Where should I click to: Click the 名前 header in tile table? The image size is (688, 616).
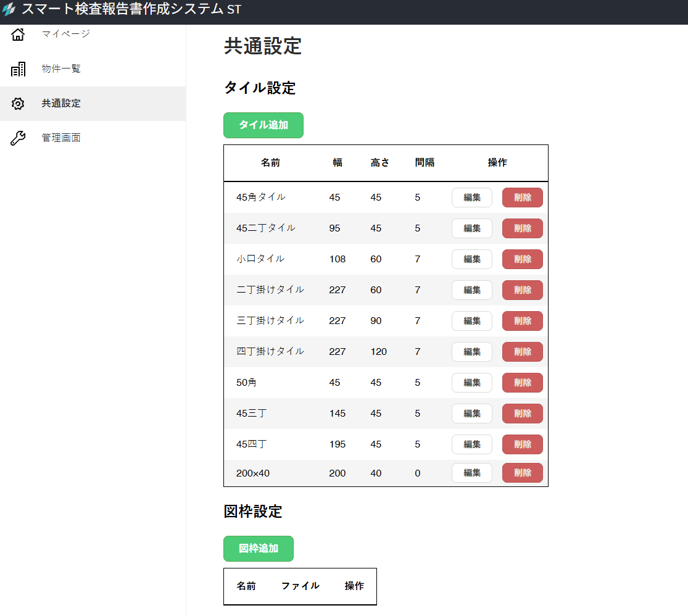tap(270, 163)
